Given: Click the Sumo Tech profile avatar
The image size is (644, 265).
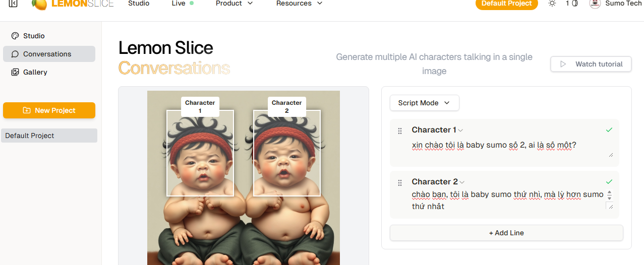Looking at the screenshot, I should [595, 4].
